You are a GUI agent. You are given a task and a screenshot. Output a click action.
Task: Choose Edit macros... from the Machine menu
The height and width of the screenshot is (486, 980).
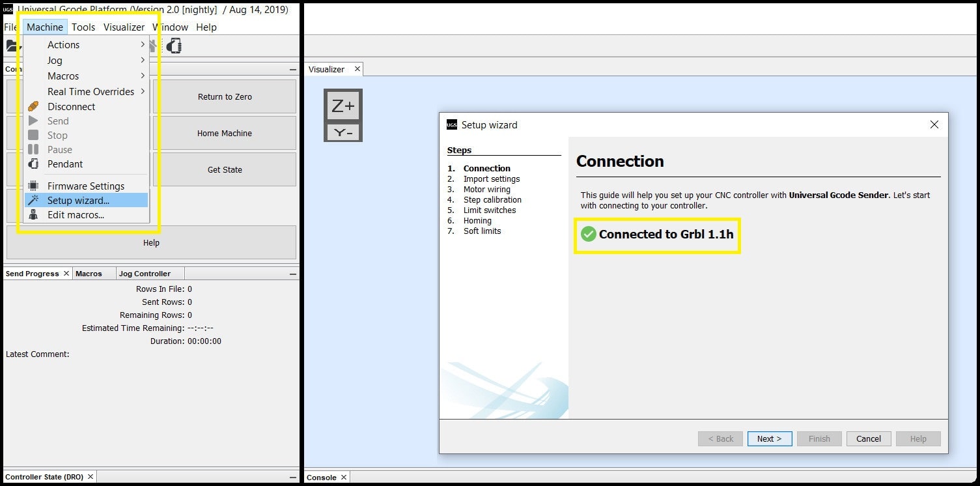pos(87,215)
